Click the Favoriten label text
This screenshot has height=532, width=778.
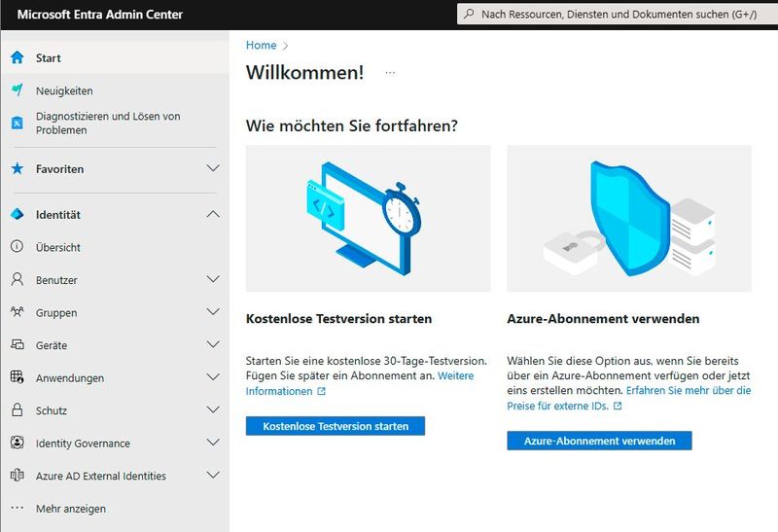[59, 169]
